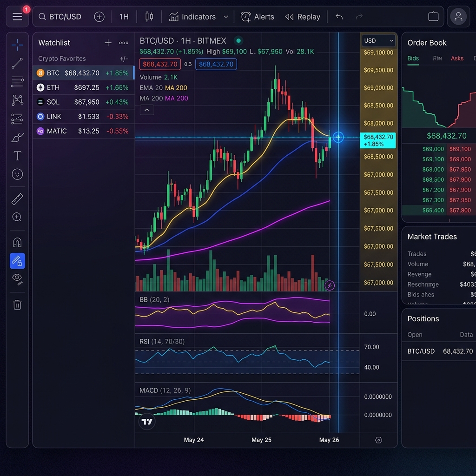This screenshot has width=476, height=476.
Task: Click the Volume 2.1K legend
Action: point(159,78)
